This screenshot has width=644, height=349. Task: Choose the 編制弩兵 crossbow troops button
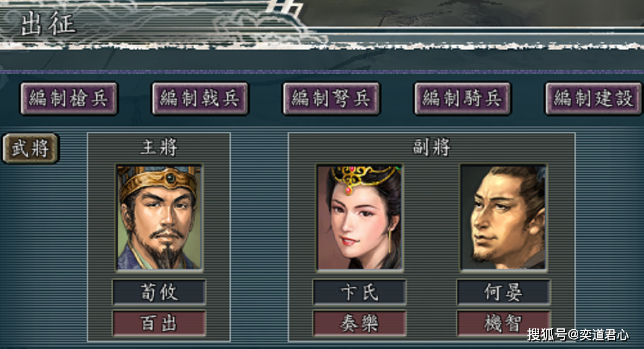331,99
